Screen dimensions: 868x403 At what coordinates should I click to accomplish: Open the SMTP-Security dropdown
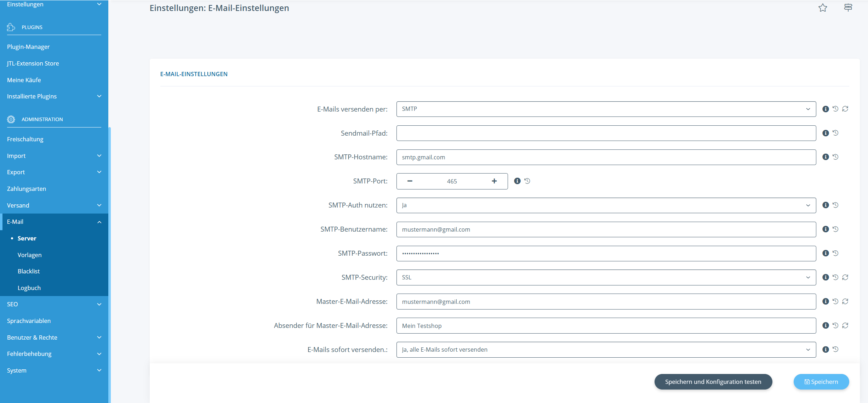(x=606, y=277)
